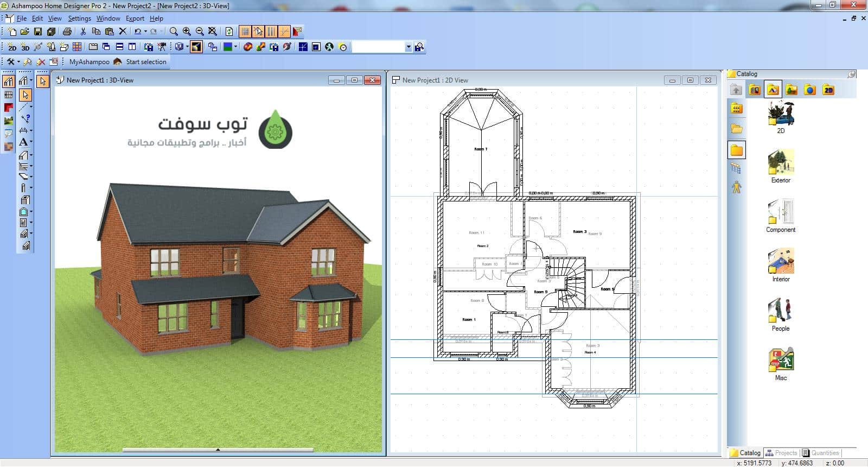
Task: Expand the Text tool dropdown arrow
Action: [x=31, y=142]
